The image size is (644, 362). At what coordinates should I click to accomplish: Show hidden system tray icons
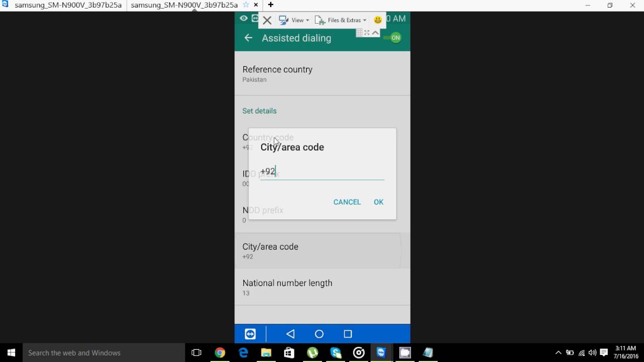click(x=558, y=352)
